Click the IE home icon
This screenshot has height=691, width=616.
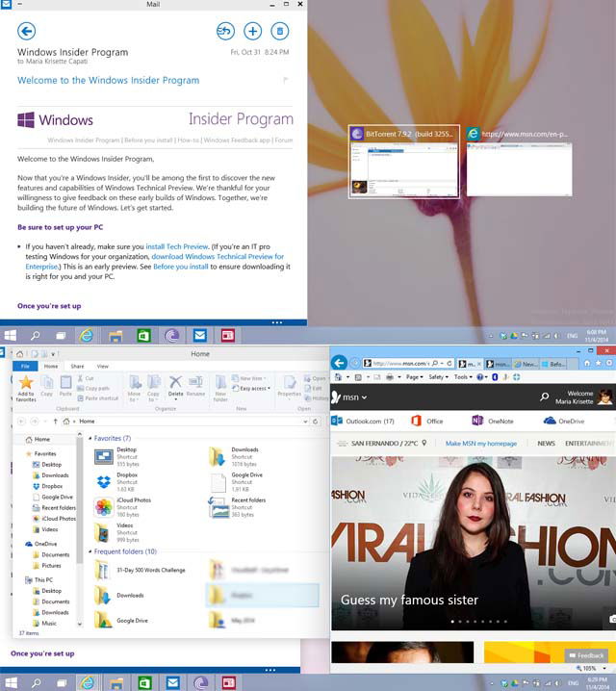pyautogui.click(x=586, y=363)
